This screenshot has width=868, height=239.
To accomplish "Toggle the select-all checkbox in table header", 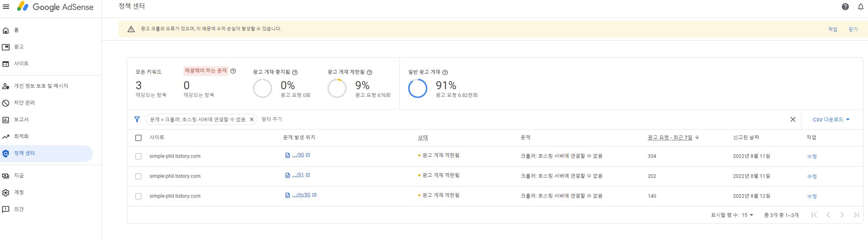I will point(138,138).
